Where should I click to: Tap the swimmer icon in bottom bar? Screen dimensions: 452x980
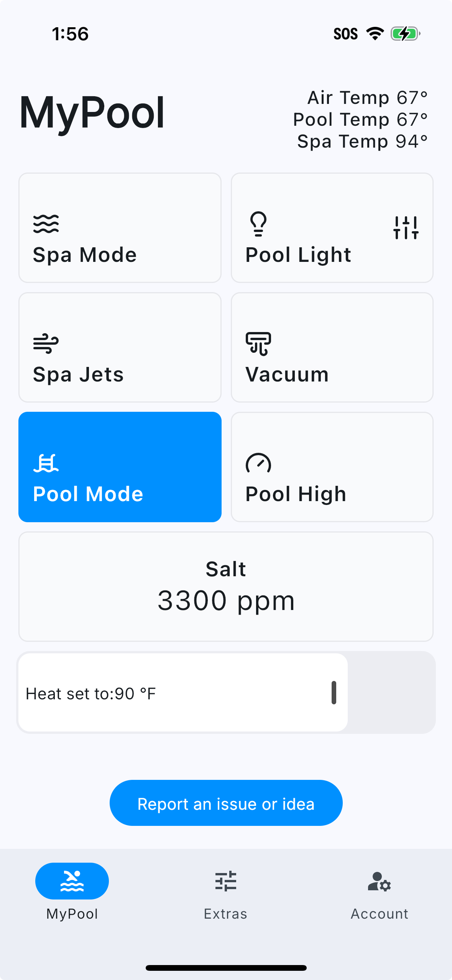pos(72,881)
